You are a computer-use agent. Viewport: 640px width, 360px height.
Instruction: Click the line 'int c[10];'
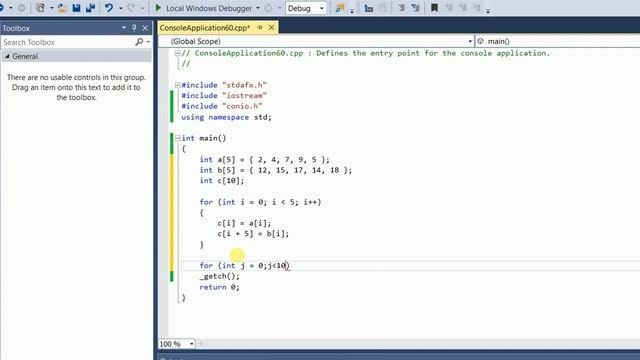tap(222, 180)
